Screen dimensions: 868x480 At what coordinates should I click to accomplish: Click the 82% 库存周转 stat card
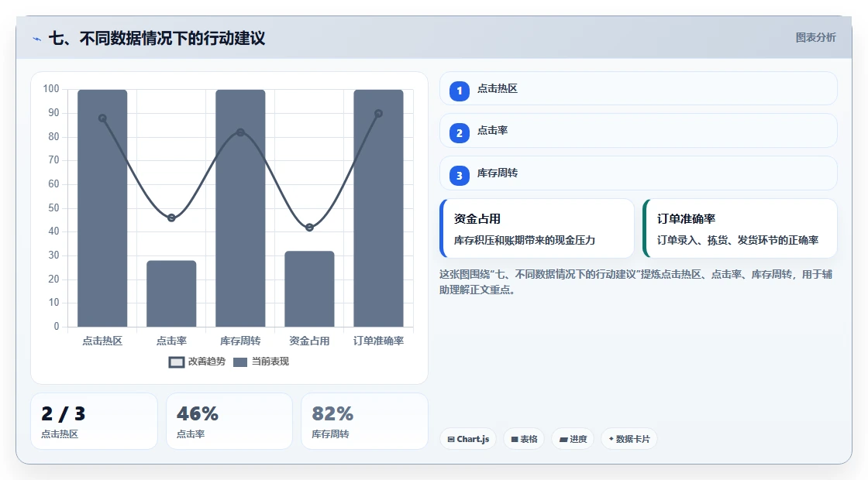pos(364,421)
